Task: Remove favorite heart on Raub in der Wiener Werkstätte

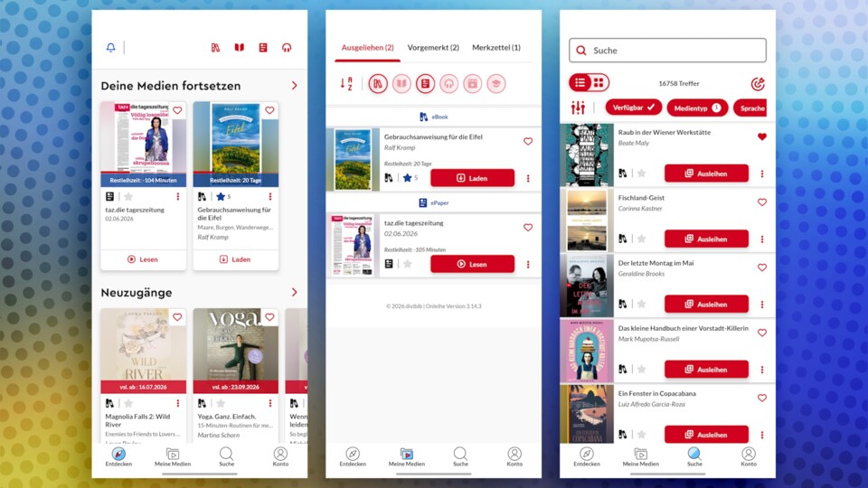Action: point(762,136)
